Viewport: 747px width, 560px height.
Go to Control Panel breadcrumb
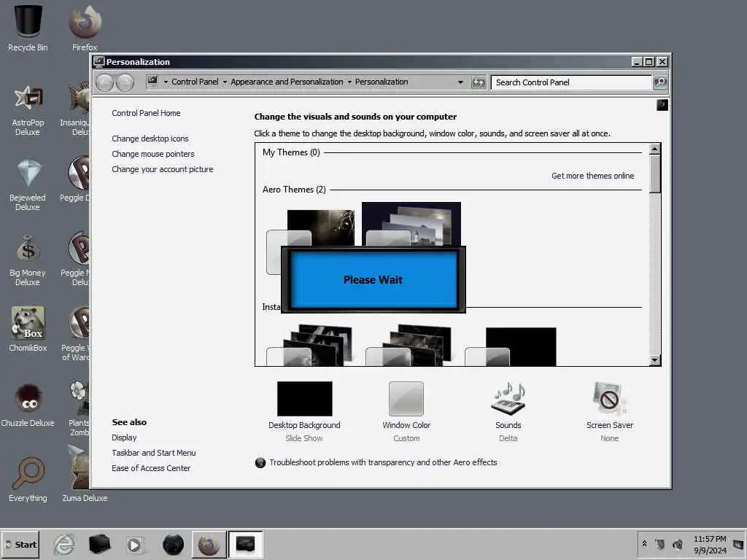[x=195, y=82]
